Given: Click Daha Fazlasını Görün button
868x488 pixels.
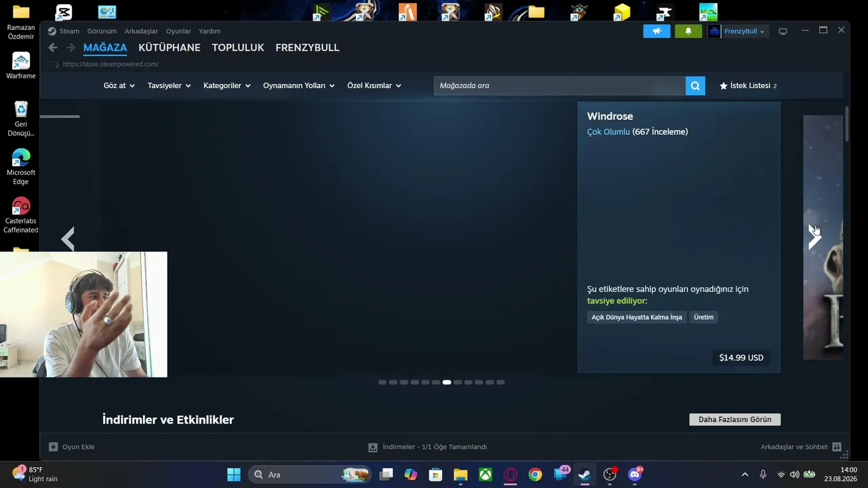Looking at the screenshot, I should coord(735,420).
